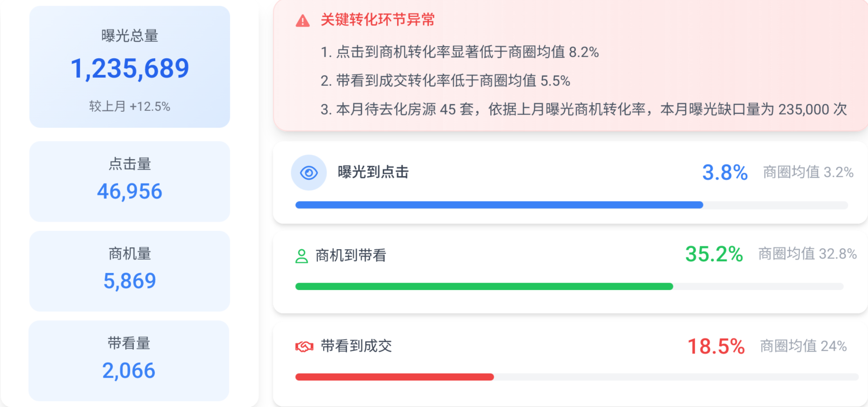This screenshot has height=407, width=868.
Task: Click the second alert item about 带看到成交转化率
Action: (445, 81)
